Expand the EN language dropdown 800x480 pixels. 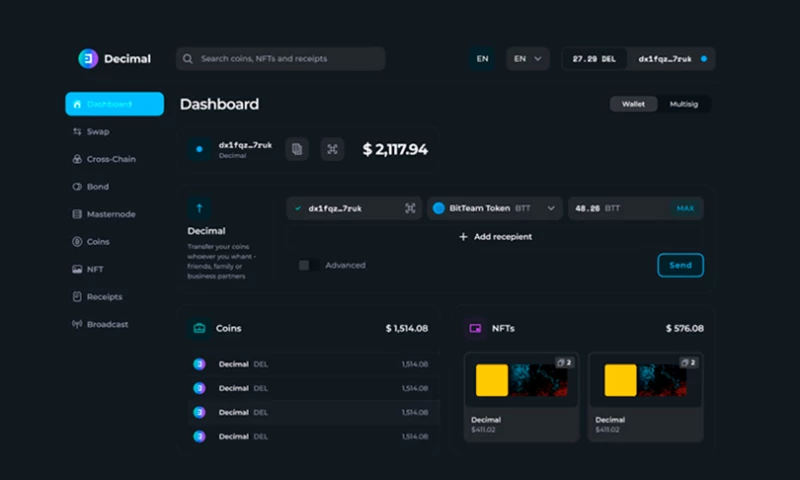point(528,59)
